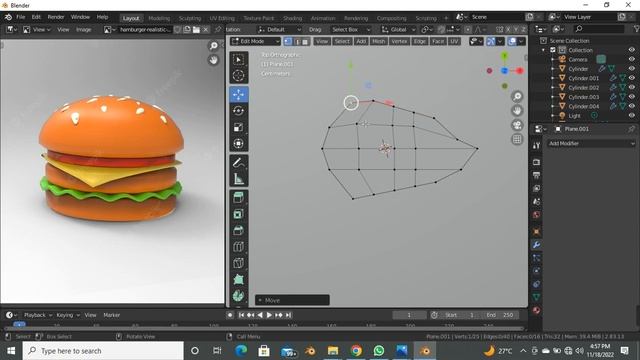Open the Modifier properties wrench tab
The width and height of the screenshot is (640, 360).
[536, 245]
